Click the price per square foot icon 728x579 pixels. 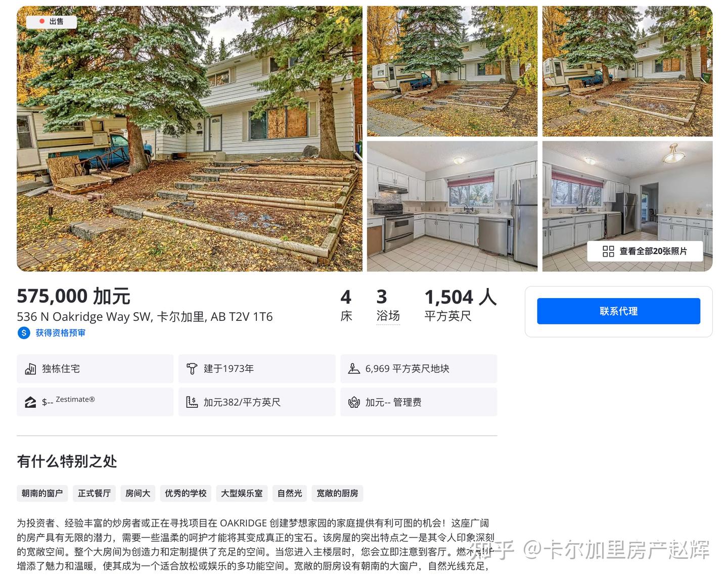[192, 402]
